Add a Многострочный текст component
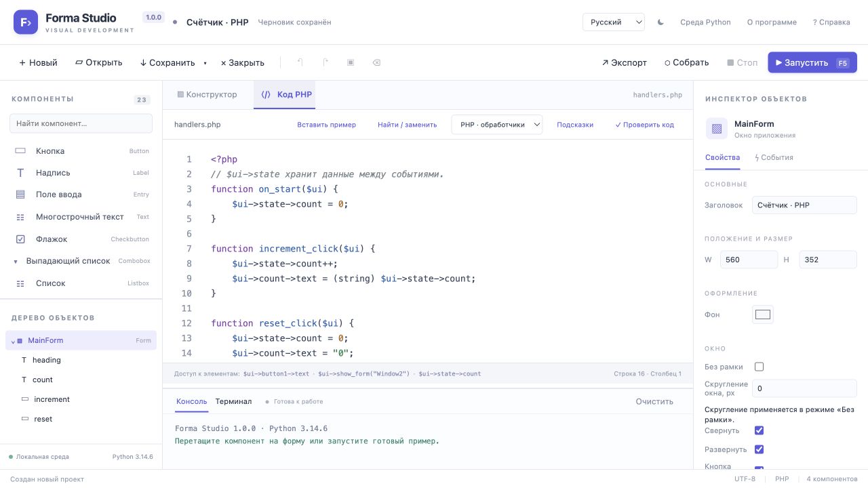Screen dimensions: 868x488 coord(81,217)
